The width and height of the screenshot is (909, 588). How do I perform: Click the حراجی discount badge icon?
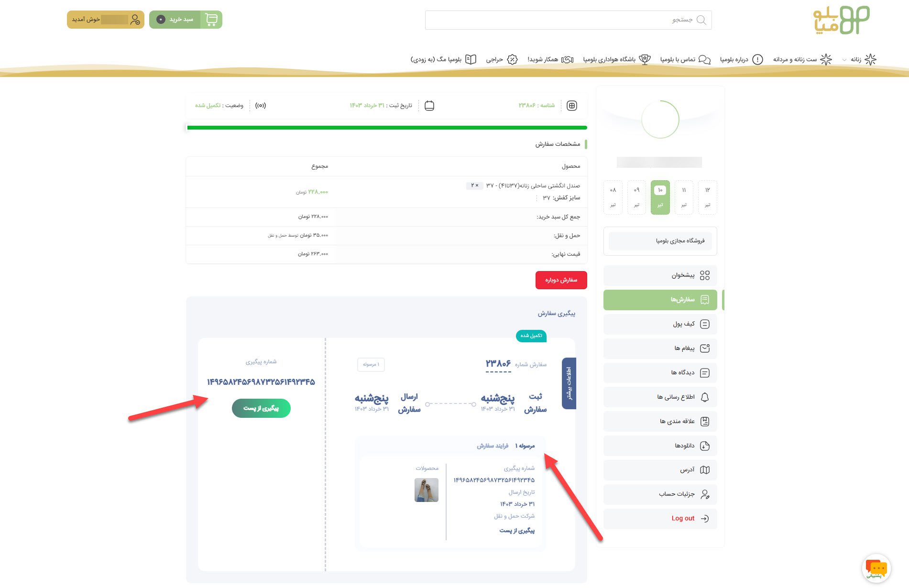click(x=512, y=59)
